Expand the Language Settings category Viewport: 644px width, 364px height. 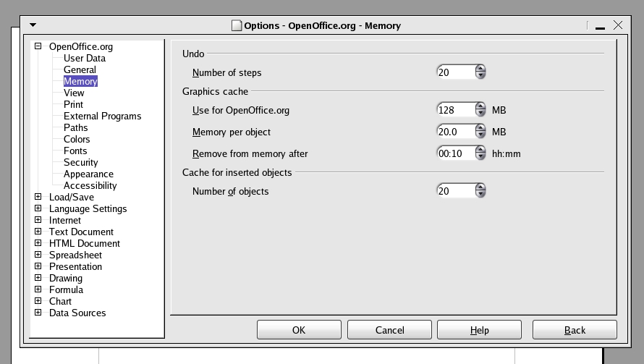pyautogui.click(x=38, y=208)
